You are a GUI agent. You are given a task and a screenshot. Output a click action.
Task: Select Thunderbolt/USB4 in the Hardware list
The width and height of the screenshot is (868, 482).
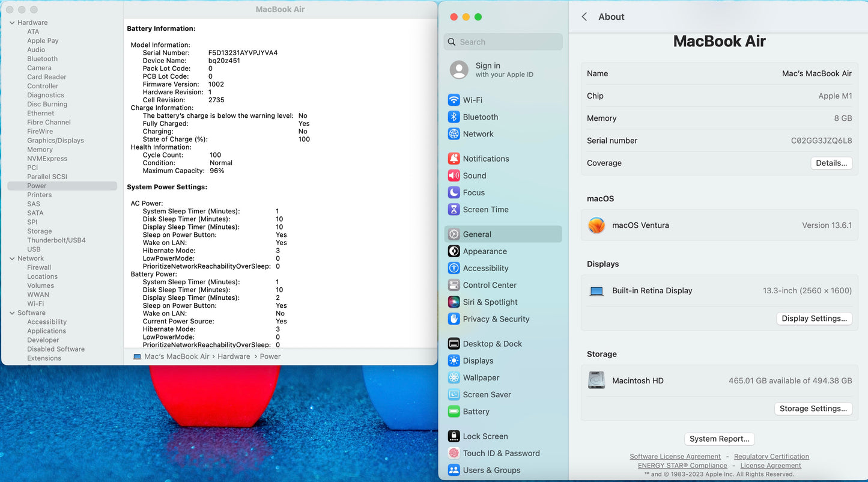click(56, 240)
